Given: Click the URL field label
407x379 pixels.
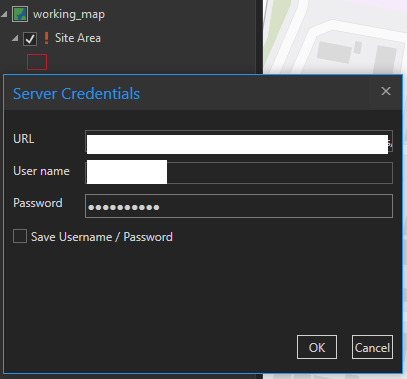Looking at the screenshot, I should click(x=24, y=139).
